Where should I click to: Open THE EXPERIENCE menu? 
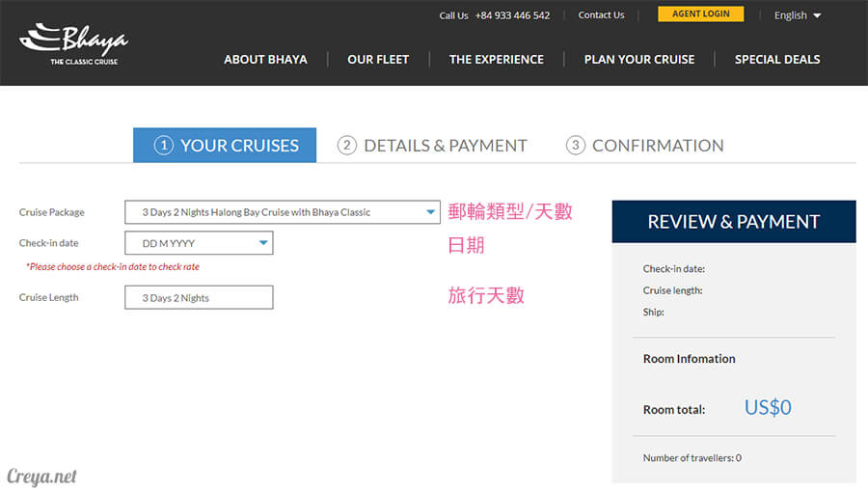pos(497,59)
